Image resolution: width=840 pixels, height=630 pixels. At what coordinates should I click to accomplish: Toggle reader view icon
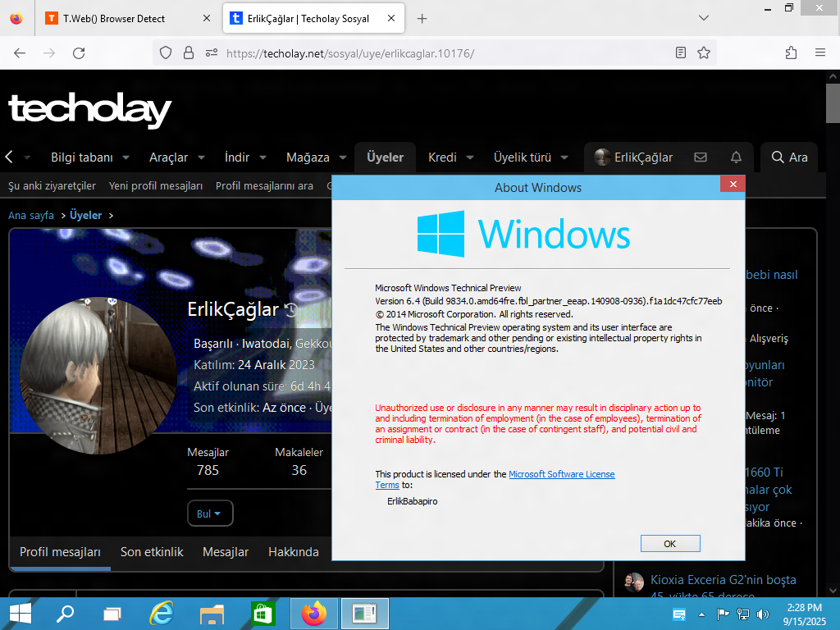(x=680, y=52)
